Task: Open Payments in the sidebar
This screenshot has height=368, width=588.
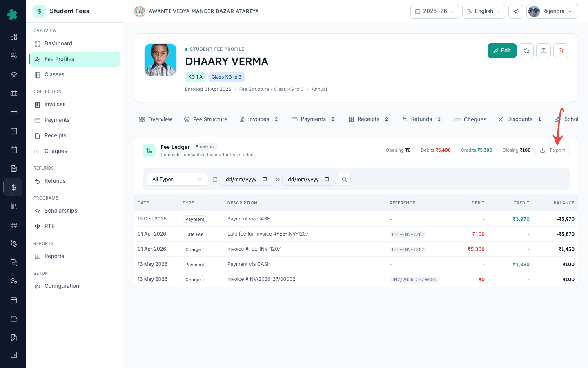Action: pyautogui.click(x=75, y=120)
